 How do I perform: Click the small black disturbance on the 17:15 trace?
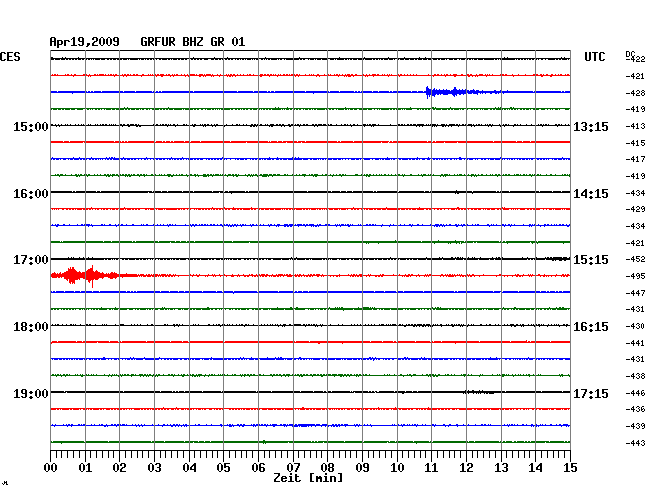[x=479, y=392]
